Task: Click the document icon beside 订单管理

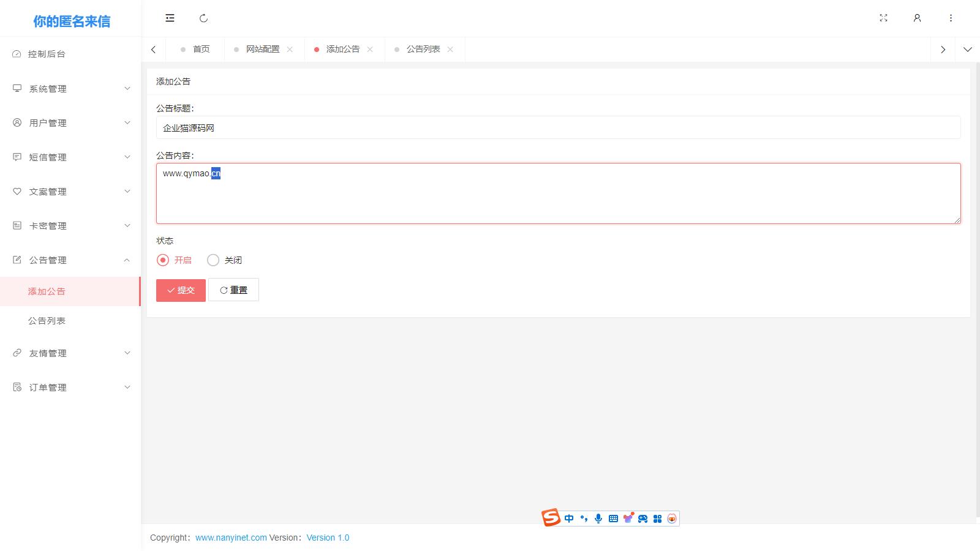Action: pos(17,387)
